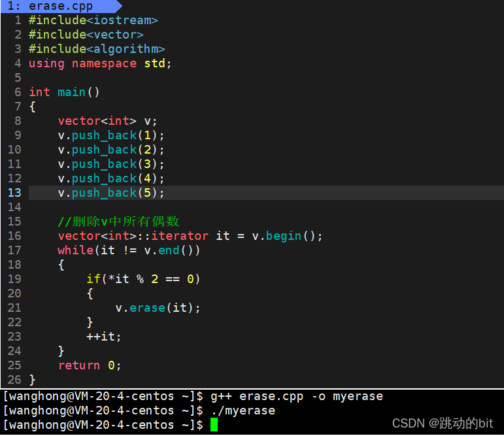
Task: Click the '#include<vector>' line
Action: [86, 35]
